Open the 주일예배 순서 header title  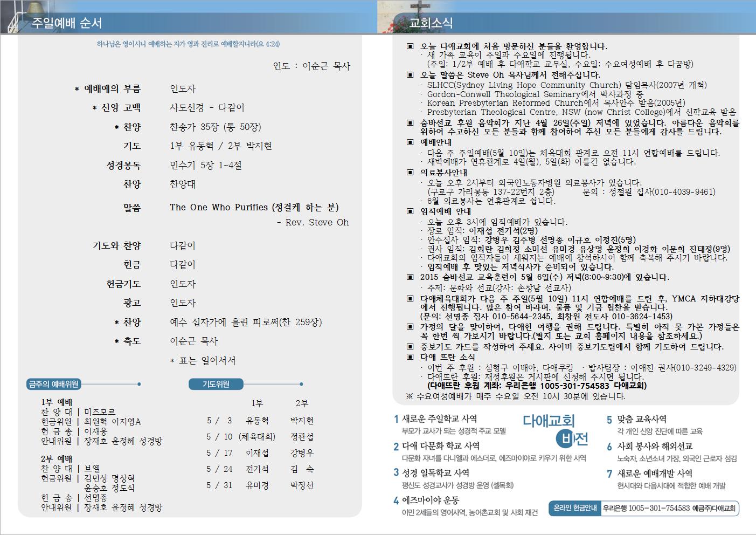point(66,23)
